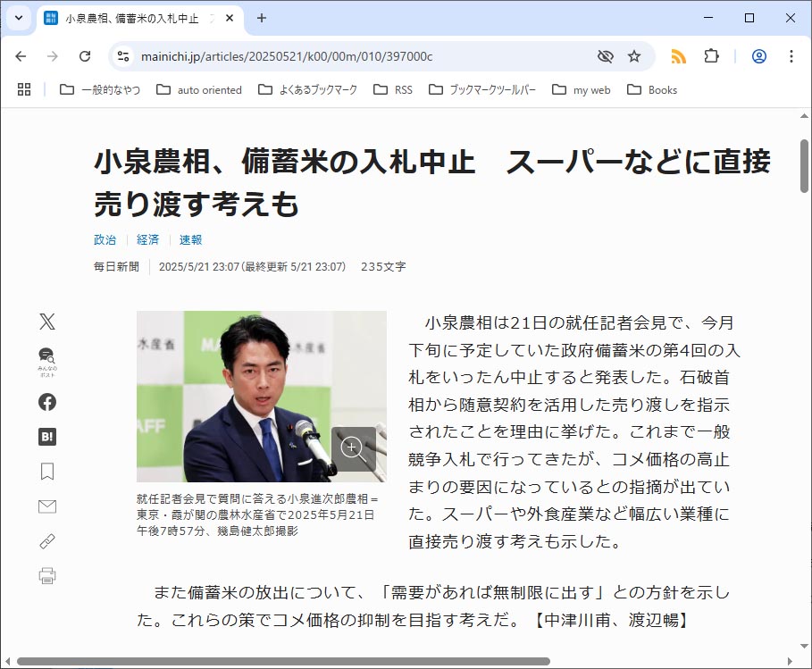The height and width of the screenshot is (669, 812).
Task: Open the Chrome profile menu
Action: [759, 56]
